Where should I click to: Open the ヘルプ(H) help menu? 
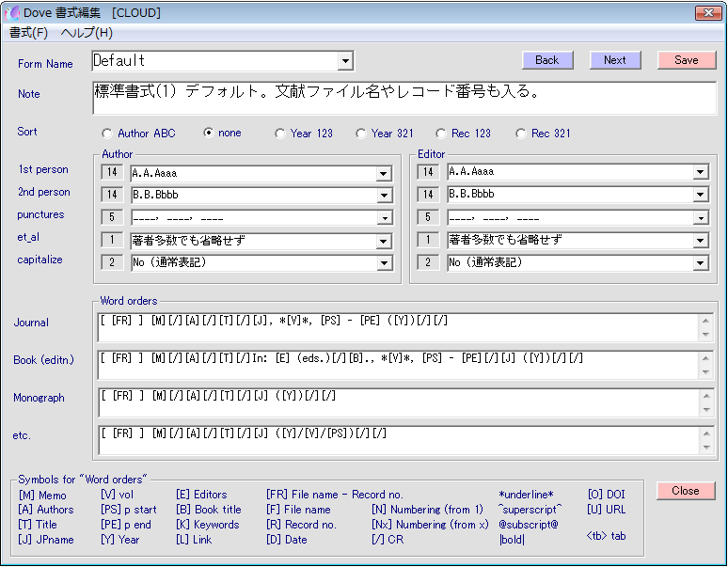87,33
